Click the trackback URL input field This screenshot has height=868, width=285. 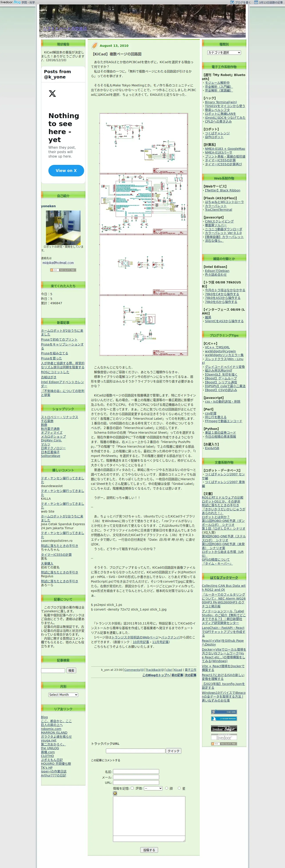(x=135, y=751)
